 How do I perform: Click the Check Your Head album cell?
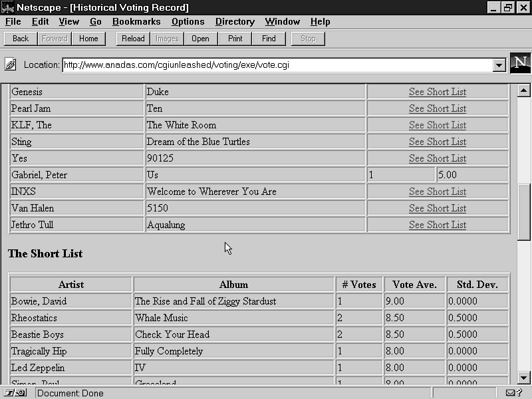234,334
